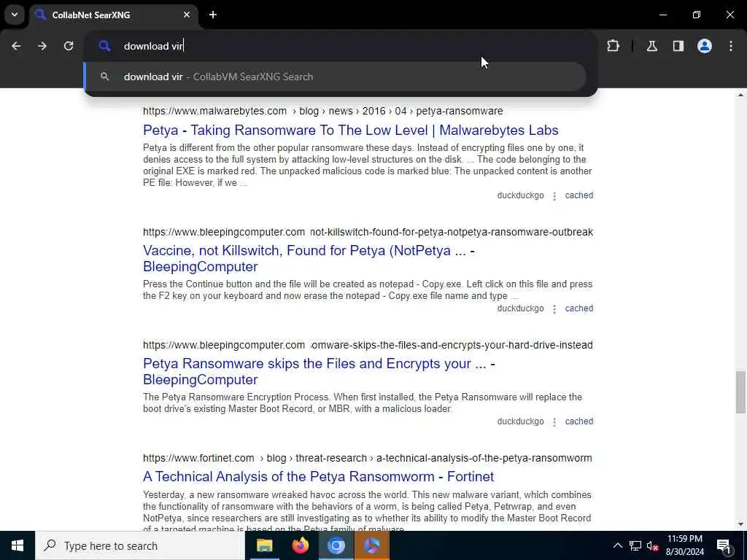The width and height of the screenshot is (747, 560).
Task: Open Chrome Labs flask icon
Action: click(652, 46)
